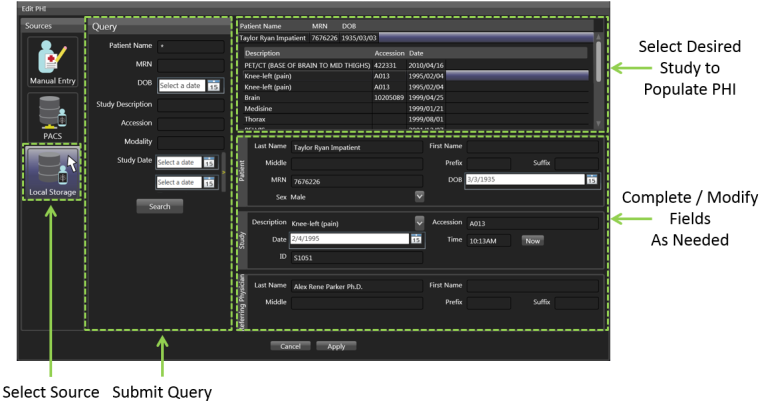This screenshot has width=760, height=407.
Task: Select the PACS source icon
Action: 52,116
